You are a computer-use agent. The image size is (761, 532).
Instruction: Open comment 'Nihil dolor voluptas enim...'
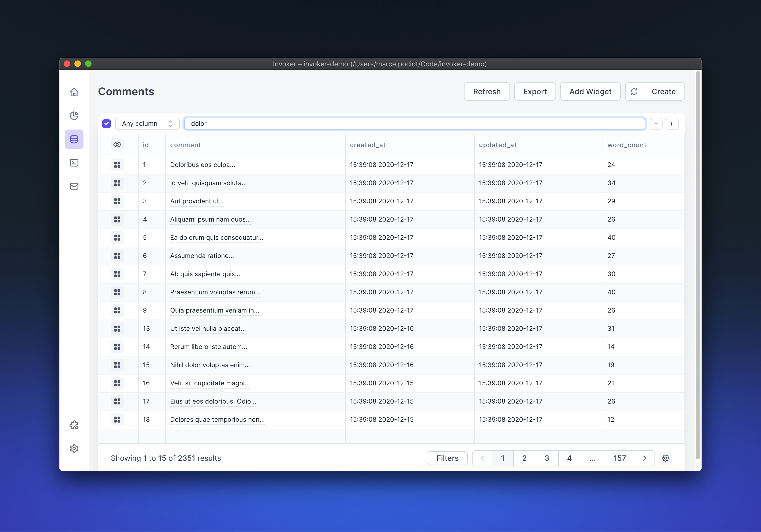(x=210, y=365)
